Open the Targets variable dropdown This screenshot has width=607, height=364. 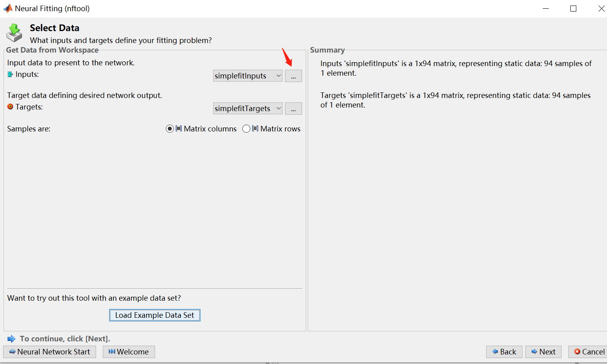pyautogui.click(x=248, y=108)
